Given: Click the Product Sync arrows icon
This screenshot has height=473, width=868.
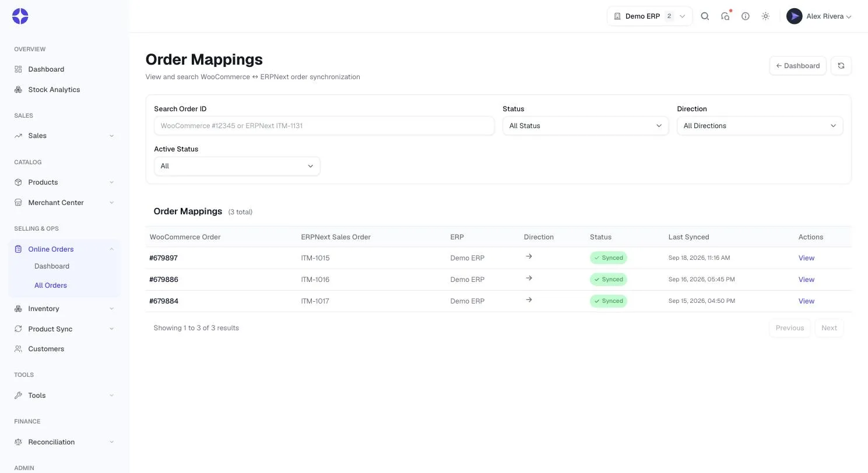Looking at the screenshot, I should 18,329.
